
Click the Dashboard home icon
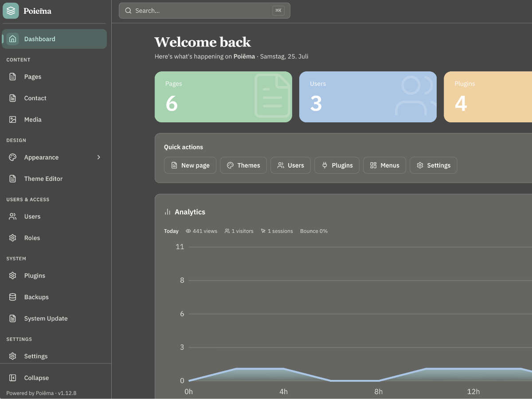[x=13, y=39]
